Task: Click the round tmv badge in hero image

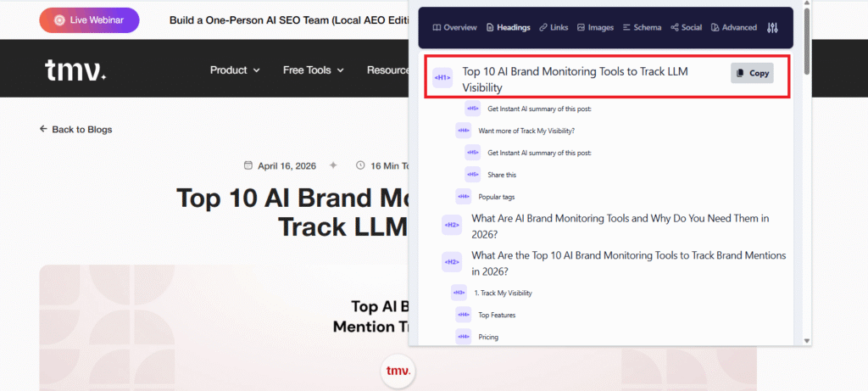Action: coord(398,371)
